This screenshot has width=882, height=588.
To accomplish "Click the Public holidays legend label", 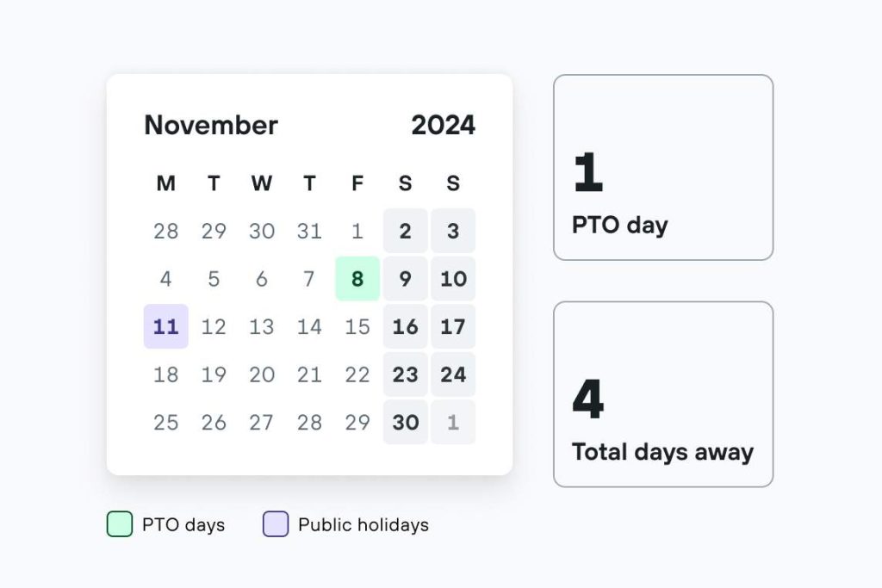I will pos(363,524).
